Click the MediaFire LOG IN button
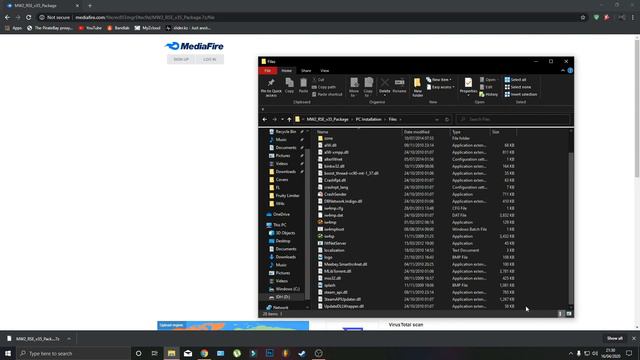 (209, 60)
